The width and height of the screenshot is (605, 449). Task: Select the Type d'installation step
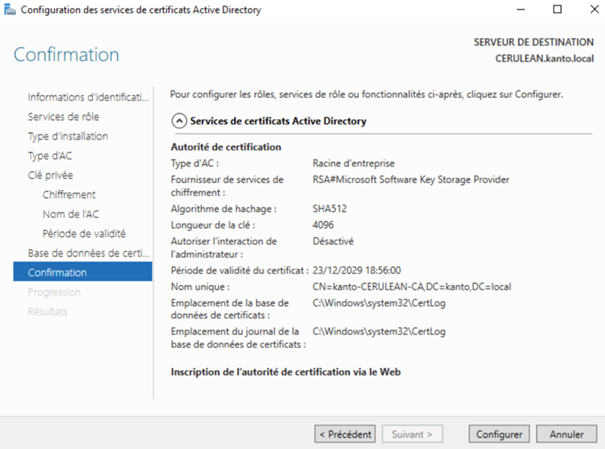(x=68, y=136)
